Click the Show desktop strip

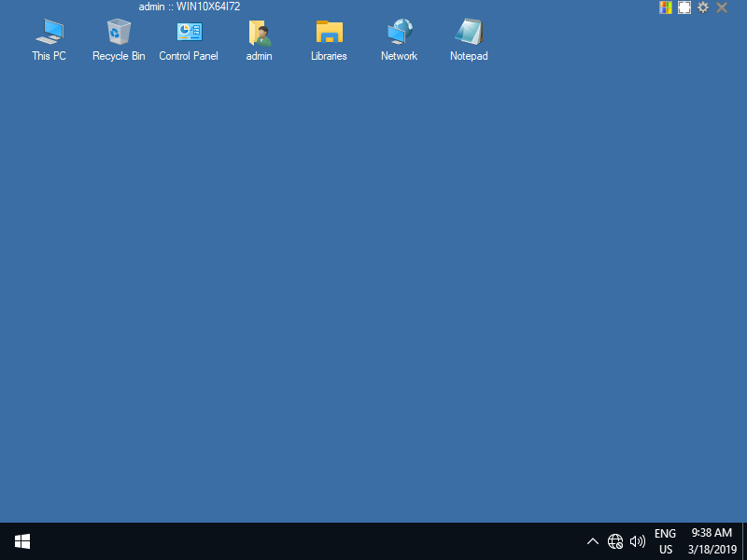pyautogui.click(x=744, y=541)
